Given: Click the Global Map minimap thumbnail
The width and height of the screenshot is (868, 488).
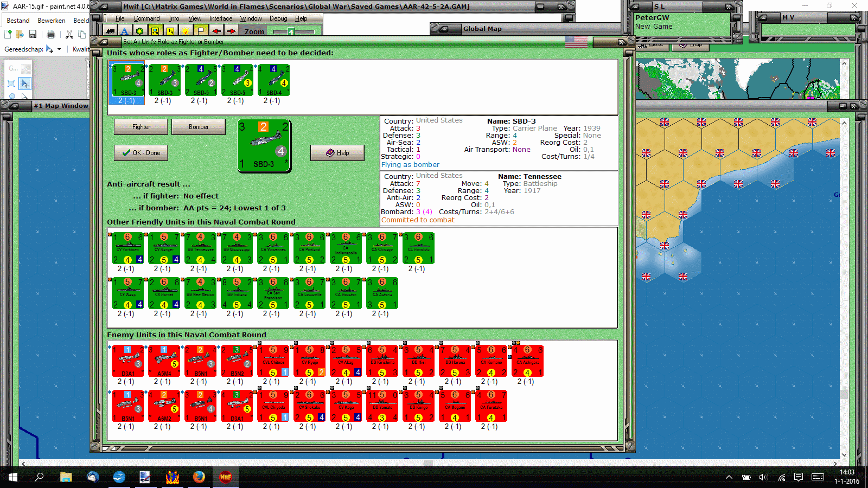Looking at the screenshot, I should point(738,79).
